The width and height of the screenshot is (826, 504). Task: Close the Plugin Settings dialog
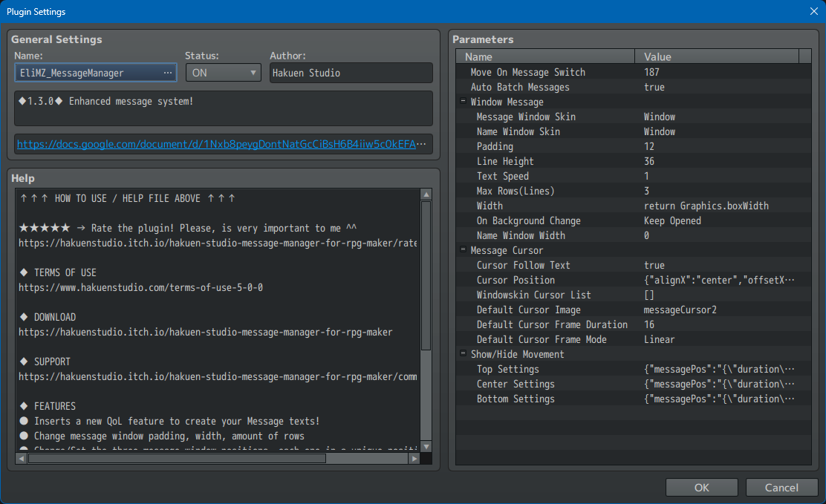(813, 11)
